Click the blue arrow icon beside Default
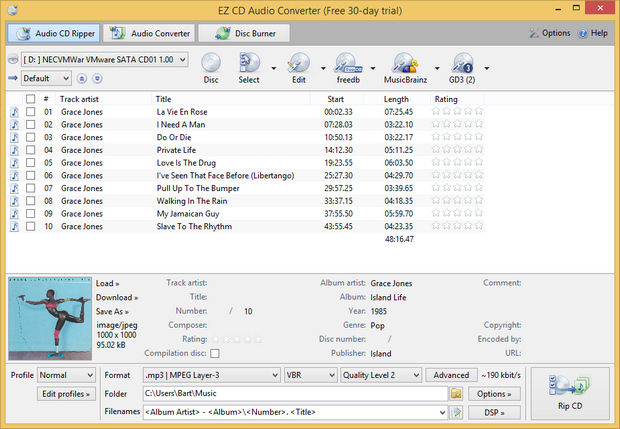This screenshot has width=620, height=429. [x=13, y=78]
